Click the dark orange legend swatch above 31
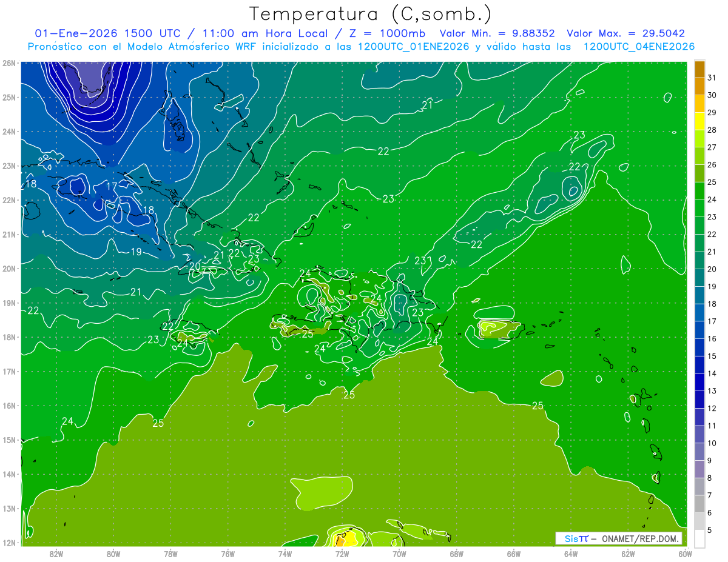This screenshot has width=728, height=562. pyautogui.click(x=699, y=69)
